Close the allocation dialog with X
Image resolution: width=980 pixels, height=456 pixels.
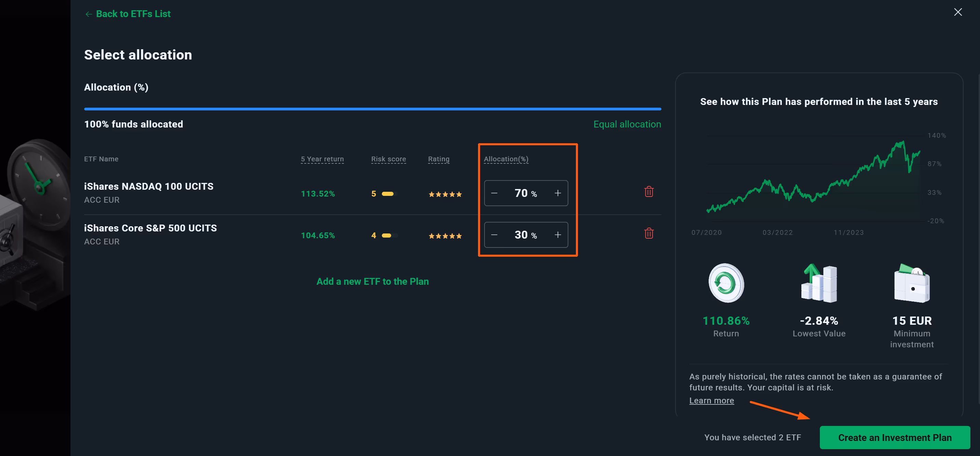click(957, 12)
